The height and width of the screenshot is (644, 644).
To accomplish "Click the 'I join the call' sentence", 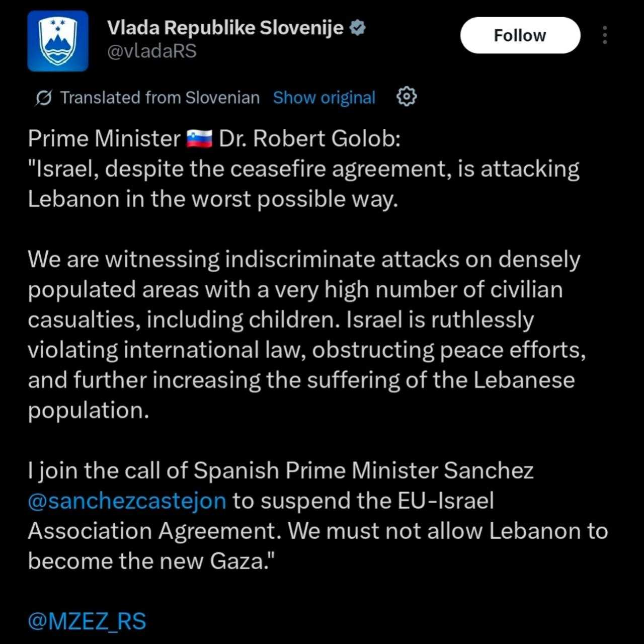I will pos(280,471).
